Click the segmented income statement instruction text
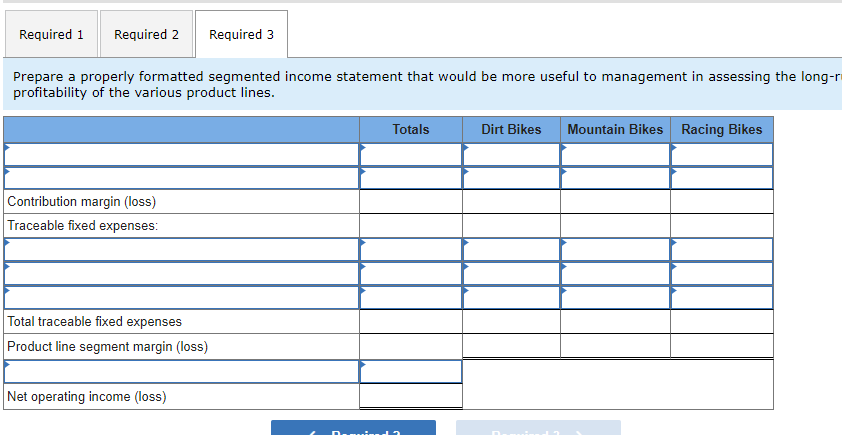This screenshot has height=435, width=842. pos(427,84)
